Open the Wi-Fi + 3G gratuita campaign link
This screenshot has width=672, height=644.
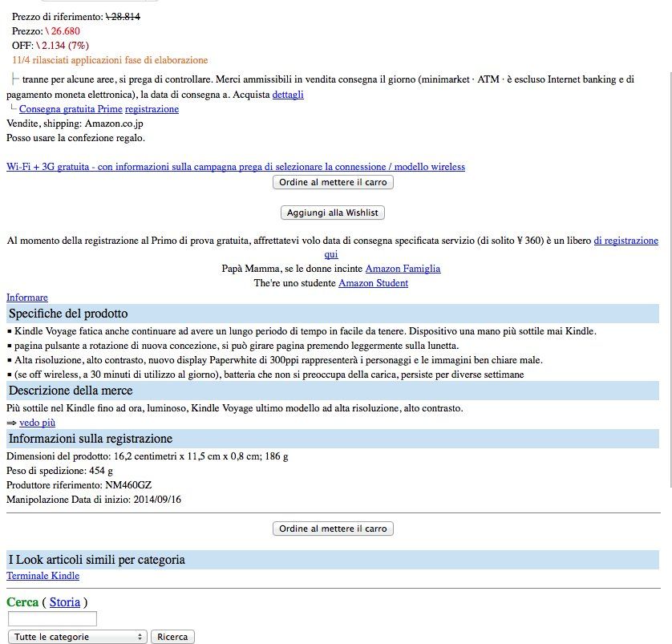coord(235,167)
